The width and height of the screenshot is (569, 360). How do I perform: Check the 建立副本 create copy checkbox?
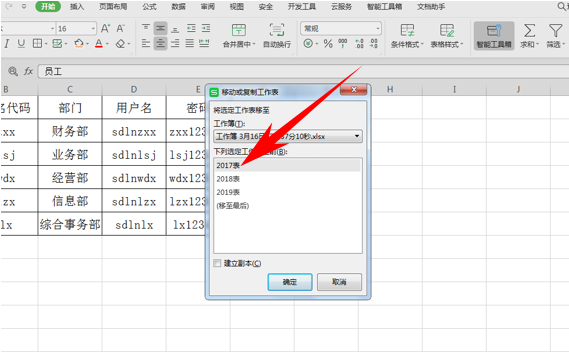(x=217, y=263)
